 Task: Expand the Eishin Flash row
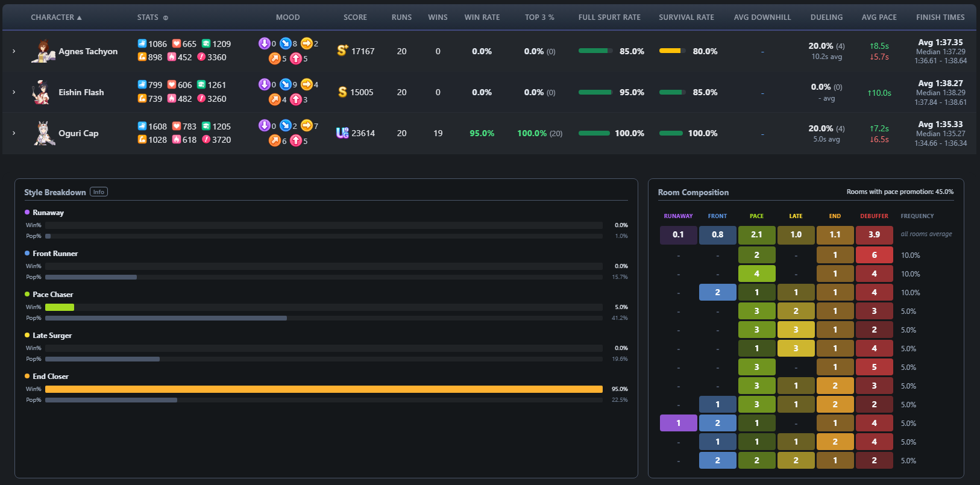pos(14,92)
